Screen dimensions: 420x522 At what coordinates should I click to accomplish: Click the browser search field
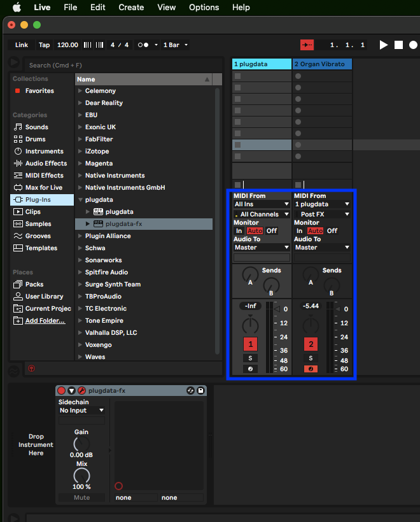coord(122,65)
